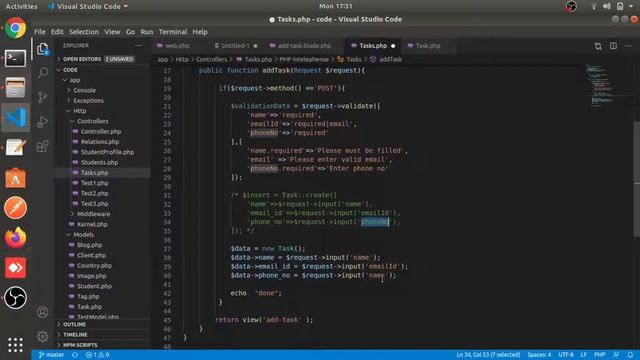The image size is (640, 360).
Task: Open errors and warnings status indicator
Action: click(x=97, y=355)
